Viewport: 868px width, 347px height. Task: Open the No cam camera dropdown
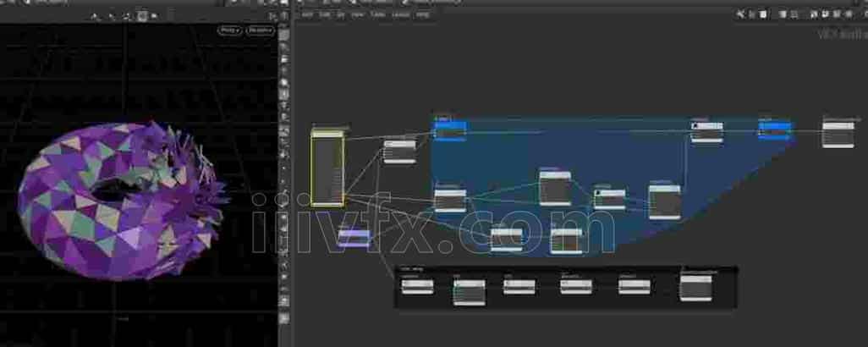[x=260, y=30]
